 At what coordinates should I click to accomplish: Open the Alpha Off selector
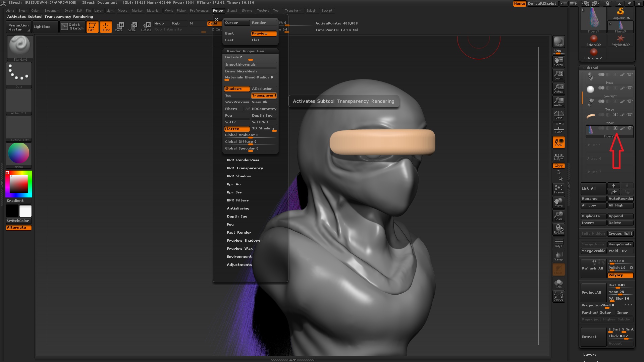[x=19, y=102]
